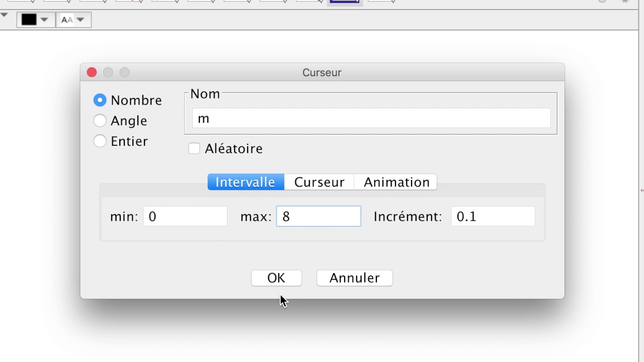Screen dimensions: 644x362
Task: Open the color dropdown arrow in style bar
Action: [44, 20]
